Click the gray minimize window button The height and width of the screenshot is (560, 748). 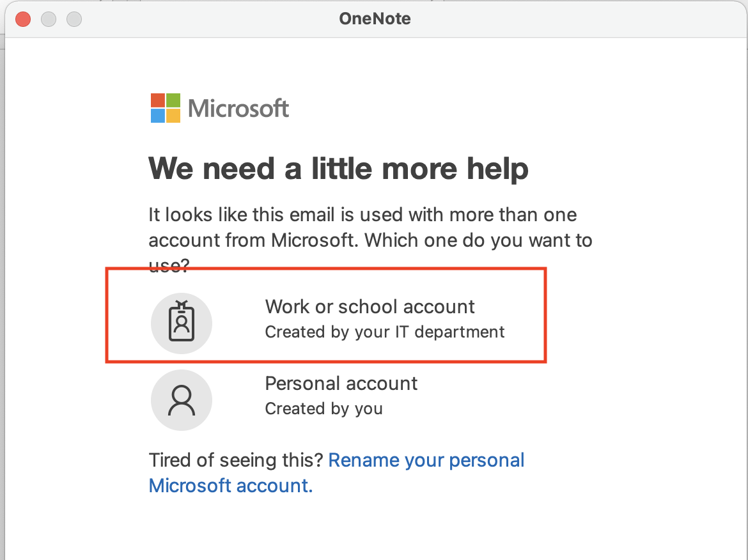[x=49, y=19]
